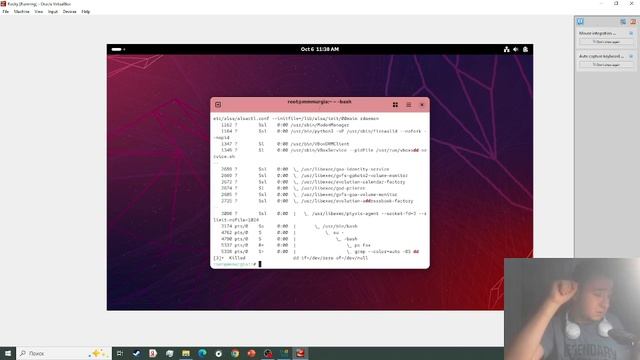Viewport: 640px width, 360px height.
Task: Open the Help menu in VirtualBox
Action: (86, 12)
